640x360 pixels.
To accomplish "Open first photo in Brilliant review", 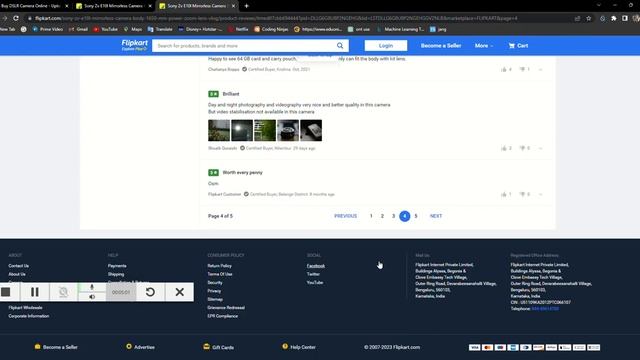I will tap(219, 130).
